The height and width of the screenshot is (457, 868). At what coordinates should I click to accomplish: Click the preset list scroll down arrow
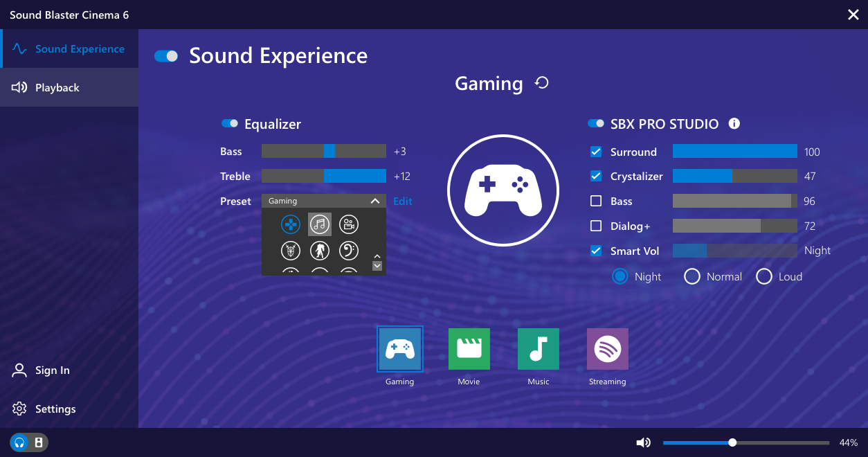pyautogui.click(x=377, y=265)
